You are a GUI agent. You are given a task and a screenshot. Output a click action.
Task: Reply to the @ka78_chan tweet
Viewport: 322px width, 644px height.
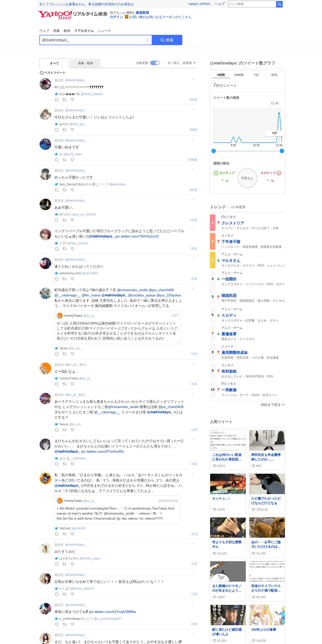tap(57, 160)
